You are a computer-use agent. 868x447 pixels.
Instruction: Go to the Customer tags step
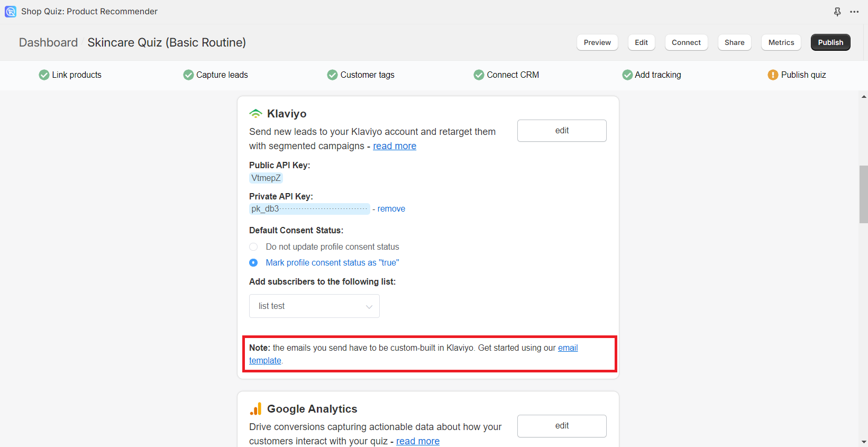tap(361, 75)
